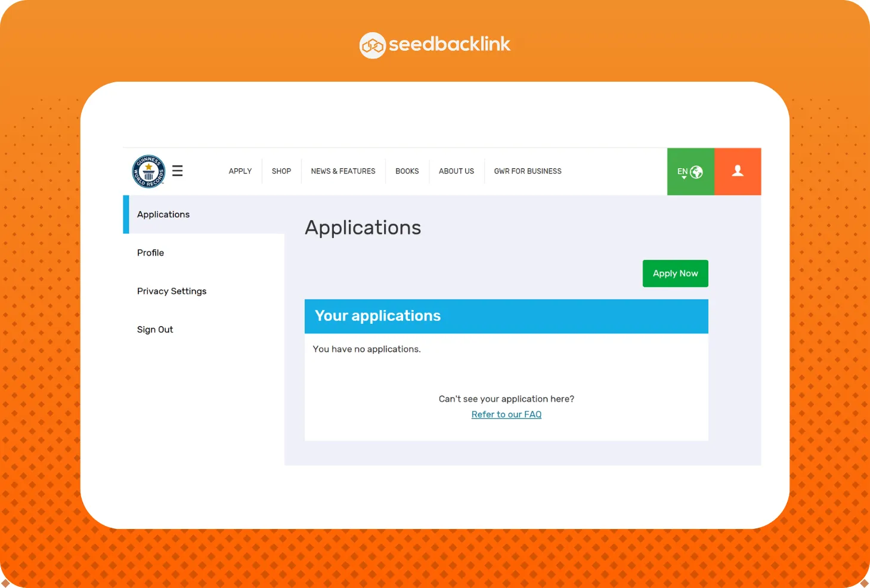Click the seedbacklink logo at top
870x588 pixels.
(435, 45)
